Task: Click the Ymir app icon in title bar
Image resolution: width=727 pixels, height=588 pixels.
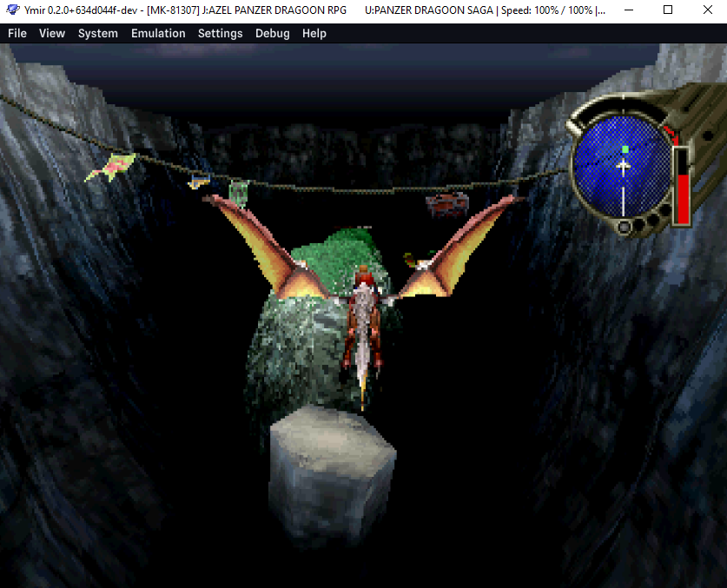Action: tap(12, 10)
